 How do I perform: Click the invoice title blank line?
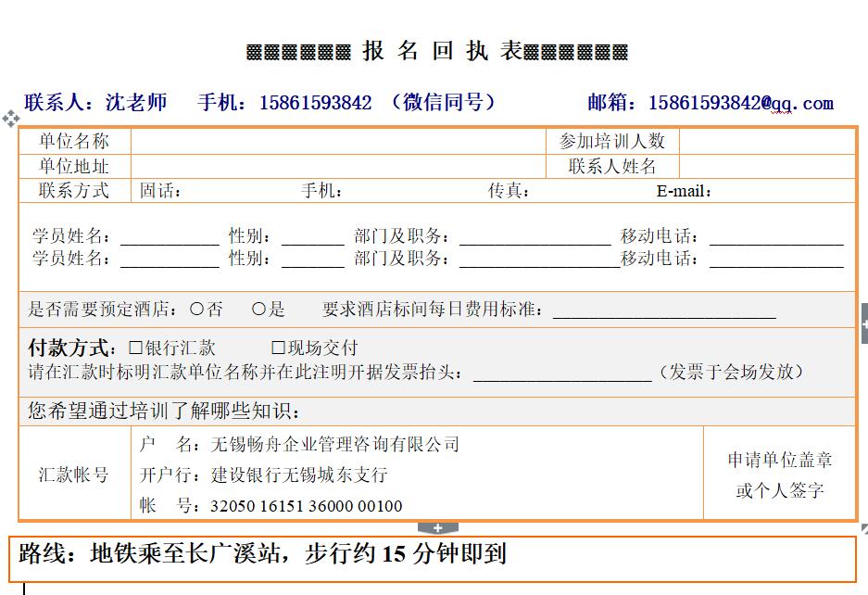(562, 373)
